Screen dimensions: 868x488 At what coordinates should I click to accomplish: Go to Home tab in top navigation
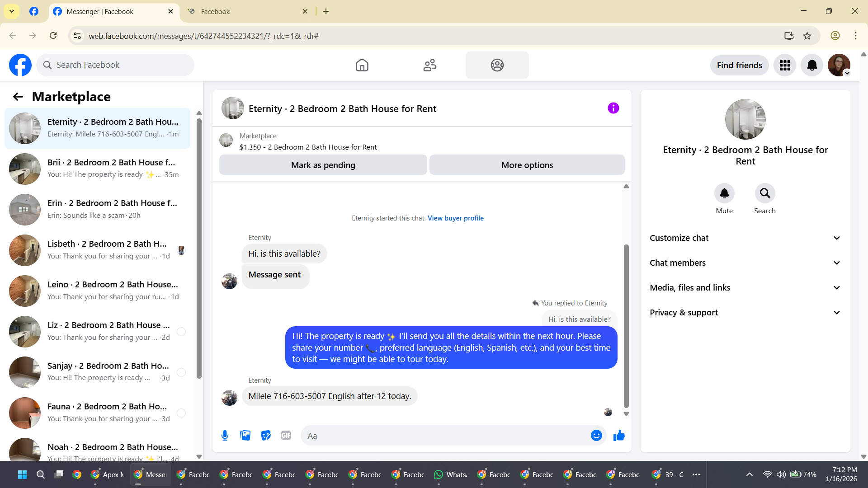[362, 66]
